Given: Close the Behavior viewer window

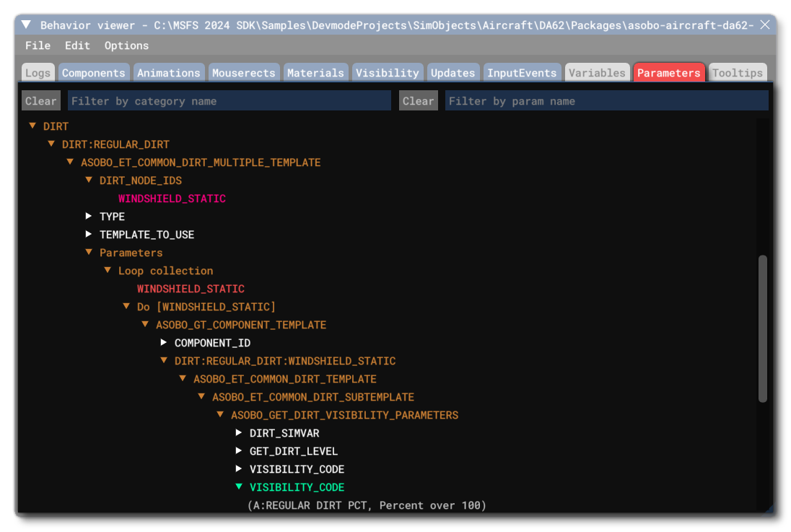Looking at the screenshot, I should click(x=765, y=25).
